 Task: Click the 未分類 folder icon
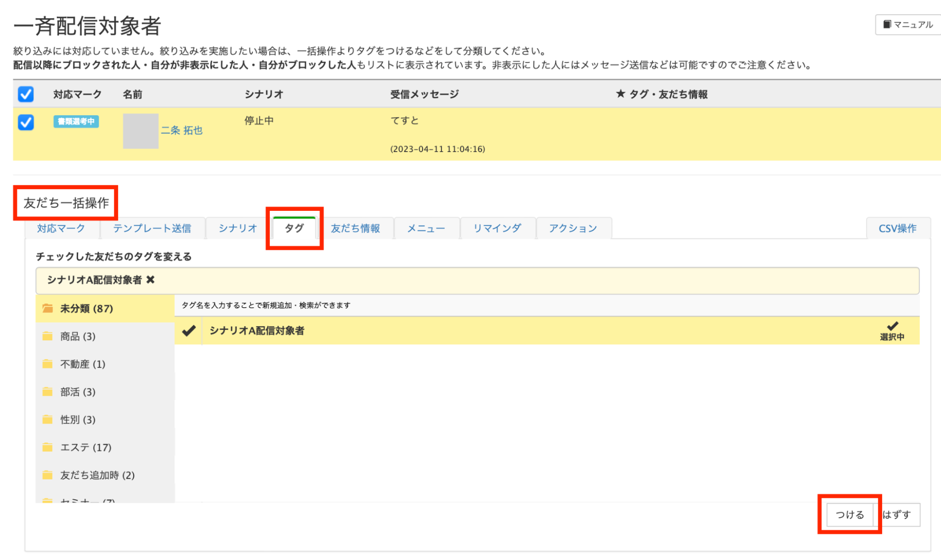coord(48,309)
